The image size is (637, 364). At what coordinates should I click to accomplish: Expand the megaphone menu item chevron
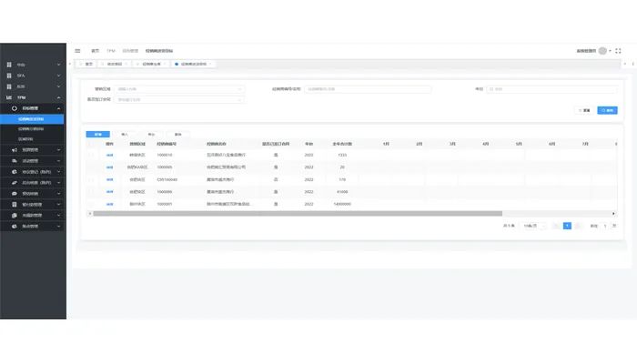pos(58,150)
